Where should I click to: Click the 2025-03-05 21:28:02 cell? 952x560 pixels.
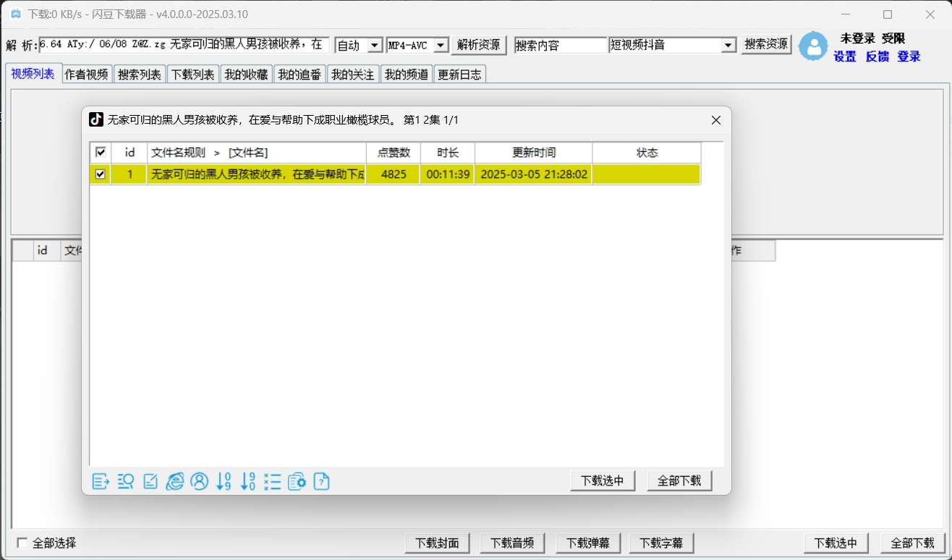[x=534, y=174]
